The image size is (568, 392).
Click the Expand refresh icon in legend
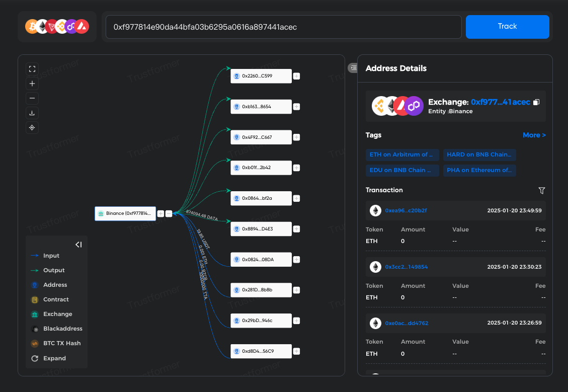[x=35, y=358]
